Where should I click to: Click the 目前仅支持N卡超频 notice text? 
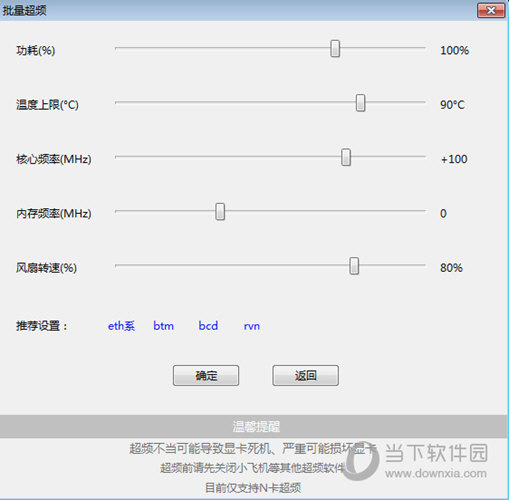pos(253,488)
